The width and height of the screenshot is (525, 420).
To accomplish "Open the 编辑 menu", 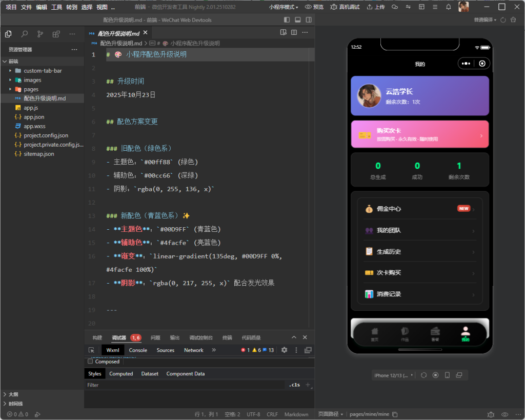I will [42, 7].
